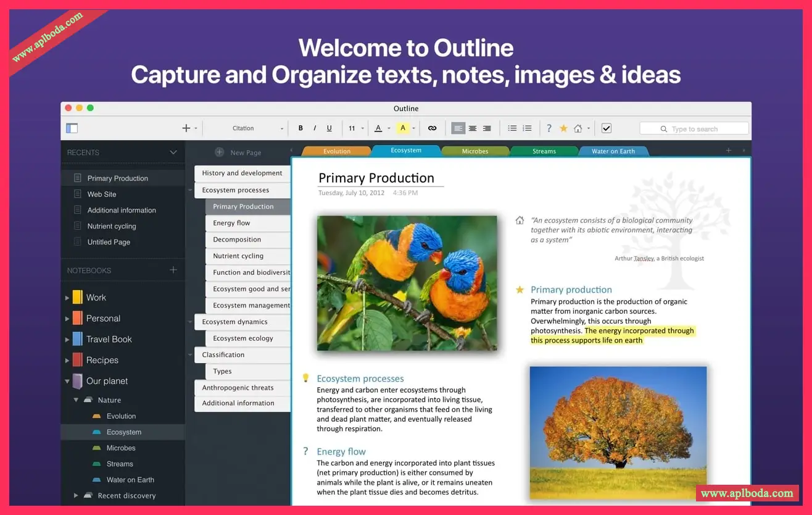This screenshot has height=515, width=812.
Task: Collapse the Ecosystem processes page group
Action: coord(190,190)
